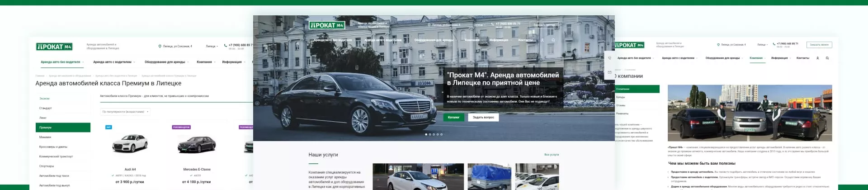Open the user account icon on the right company page

click(x=817, y=58)
